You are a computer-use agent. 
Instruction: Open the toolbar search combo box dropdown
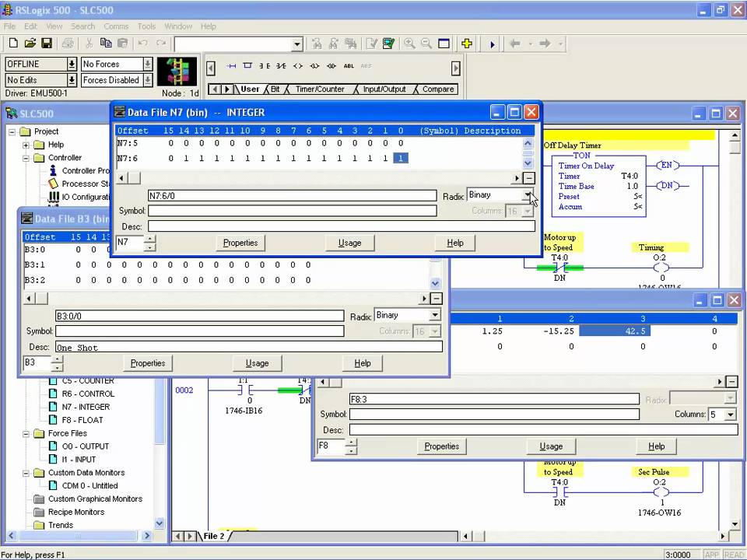(x=296, y=44)
